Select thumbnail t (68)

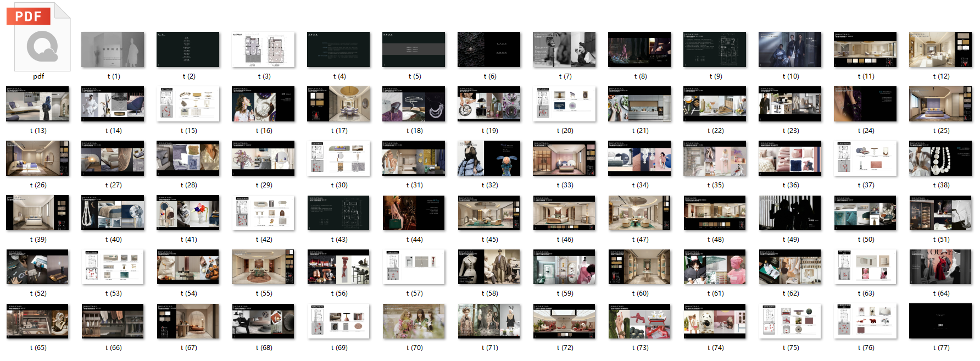[263, 321]
